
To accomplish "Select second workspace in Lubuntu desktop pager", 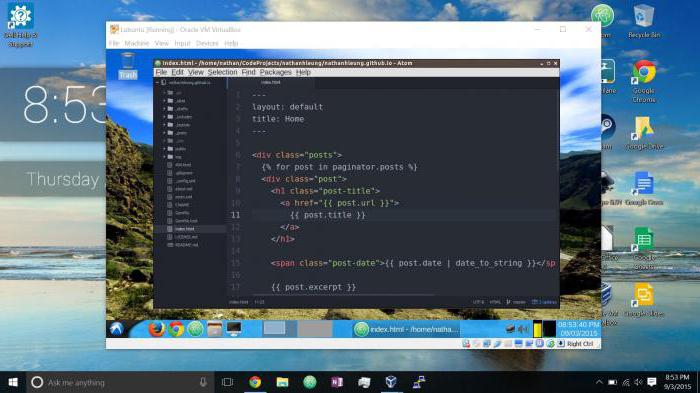I will tap(315, 329).
